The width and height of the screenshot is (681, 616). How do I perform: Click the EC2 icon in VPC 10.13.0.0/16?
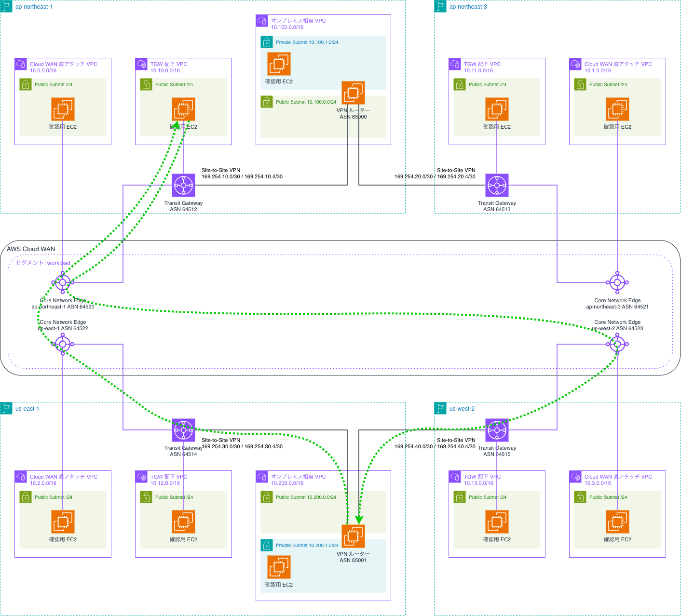coord(497,522)
